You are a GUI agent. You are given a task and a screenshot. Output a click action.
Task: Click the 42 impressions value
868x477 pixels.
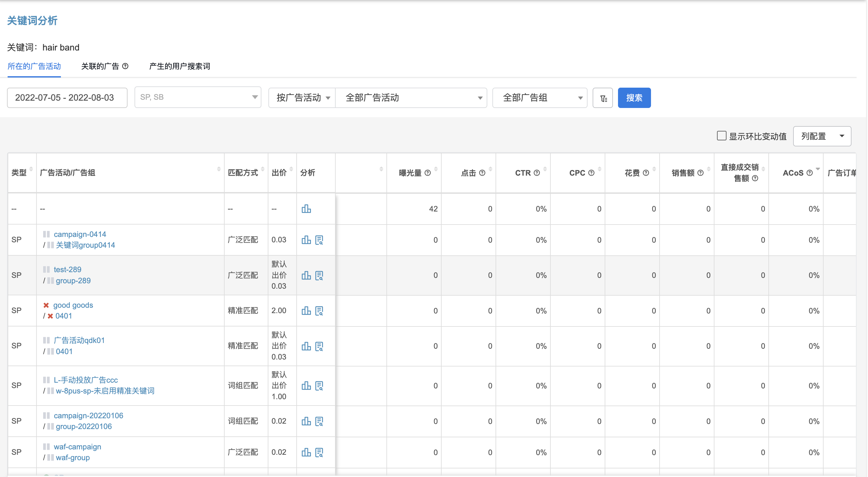(x=433, y=209)
